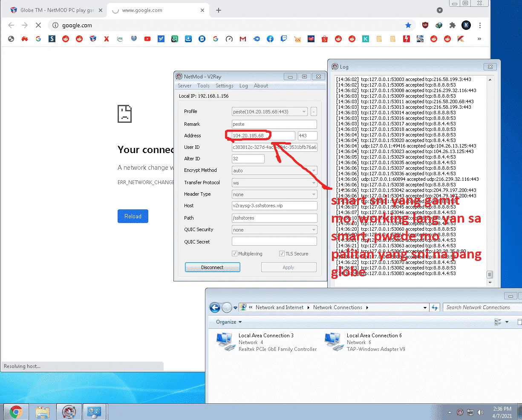The image size is (522, 420).
Task: Open the Gmail bookmark icon
Action: point(243,39)
